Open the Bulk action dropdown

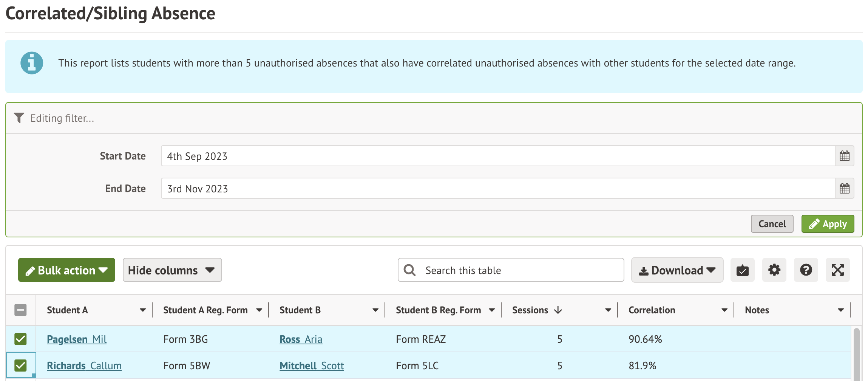point(66,270)
